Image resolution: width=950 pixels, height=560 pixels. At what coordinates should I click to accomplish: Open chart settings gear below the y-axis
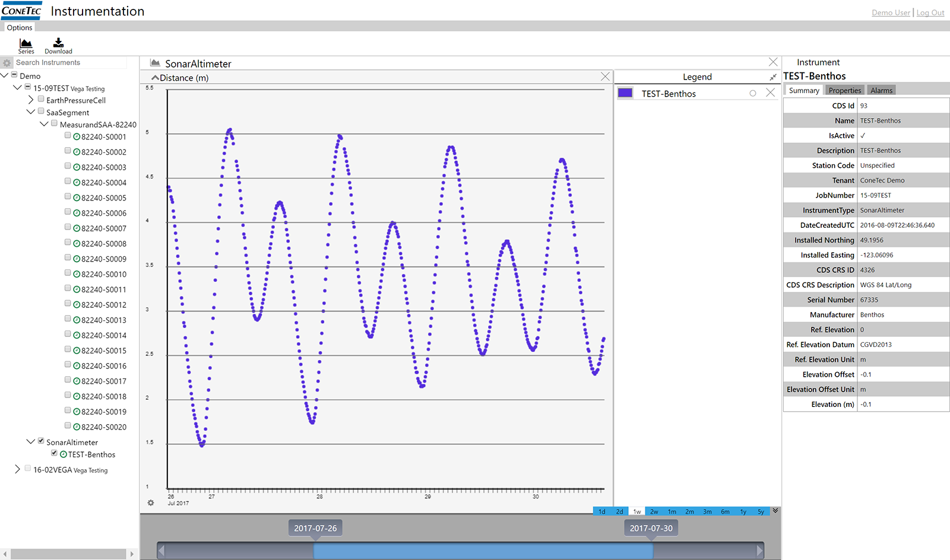(x=151, y=502)
